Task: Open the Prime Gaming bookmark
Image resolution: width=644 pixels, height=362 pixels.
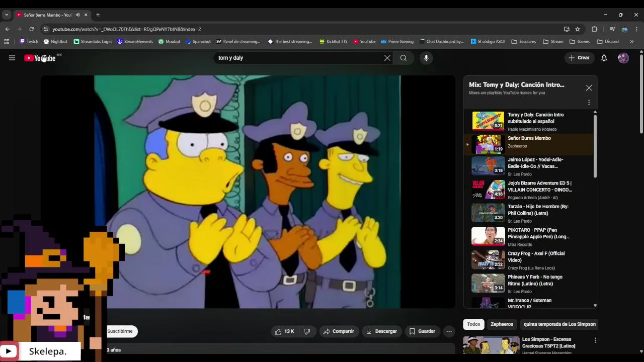Action: (x=397, y=42)
